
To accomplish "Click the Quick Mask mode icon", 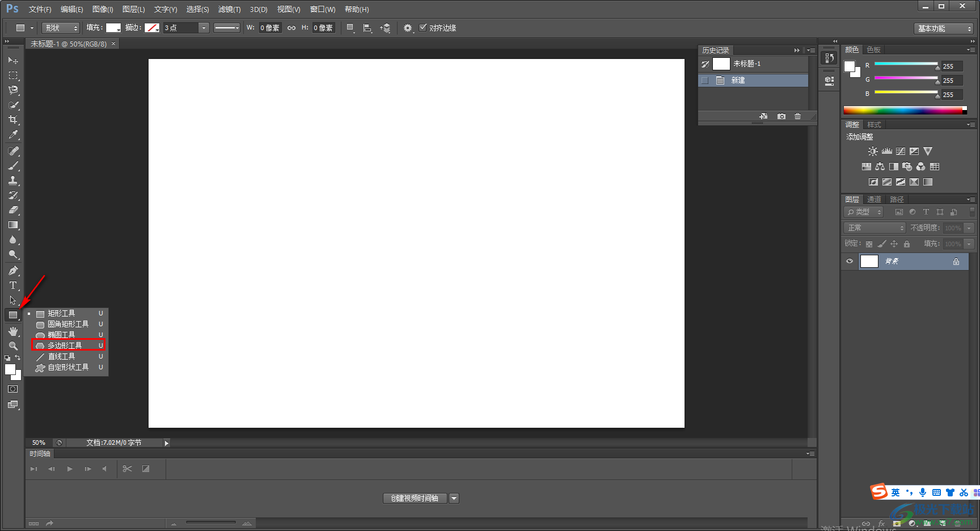I will tap(12, 389).
